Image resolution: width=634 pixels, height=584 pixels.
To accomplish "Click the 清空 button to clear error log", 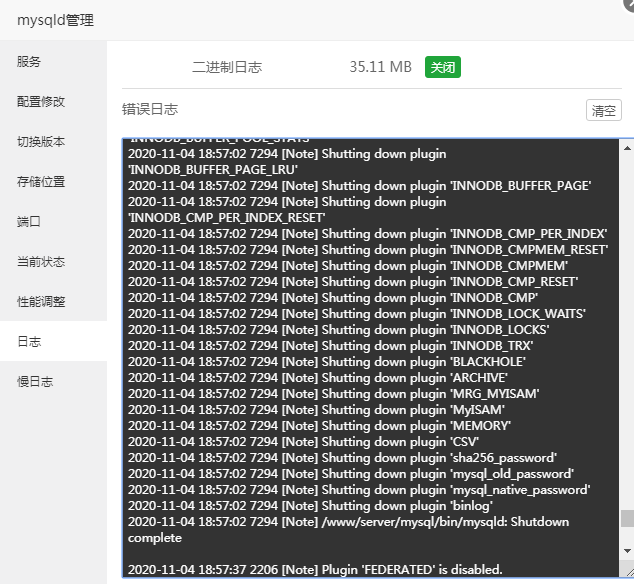I will [604, 110].
